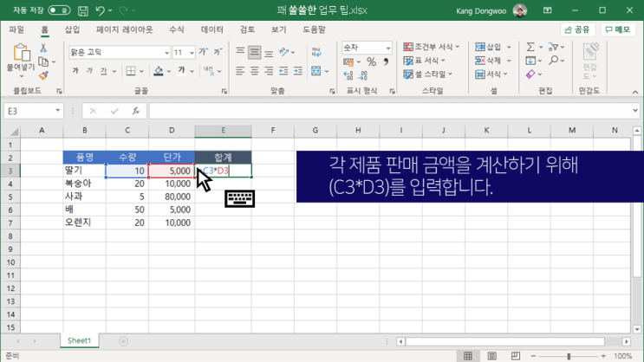Switch to Page Layout view
Viewport: 644px width, 362px height.
click(x=492, y=356)
